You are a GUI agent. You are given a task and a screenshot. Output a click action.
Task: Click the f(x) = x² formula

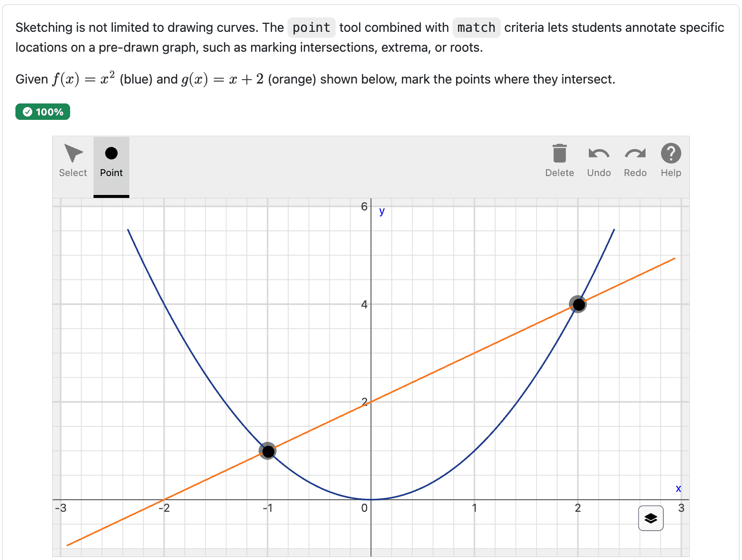84,79
